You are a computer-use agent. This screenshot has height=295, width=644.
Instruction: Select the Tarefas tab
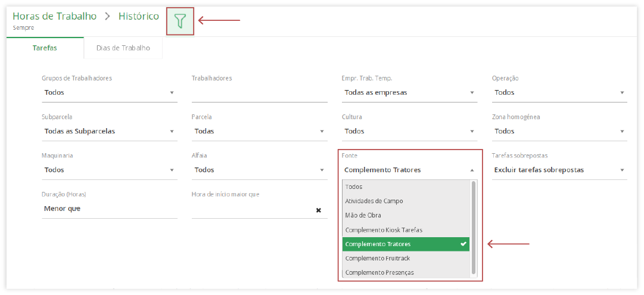(45, 48)
